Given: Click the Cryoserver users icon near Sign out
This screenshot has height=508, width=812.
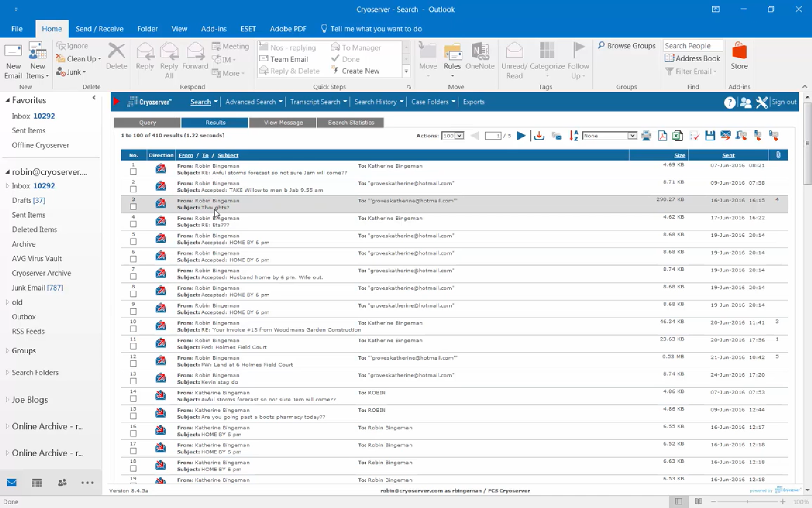Looking at the screenshot, I should click(x=745, y=102).
